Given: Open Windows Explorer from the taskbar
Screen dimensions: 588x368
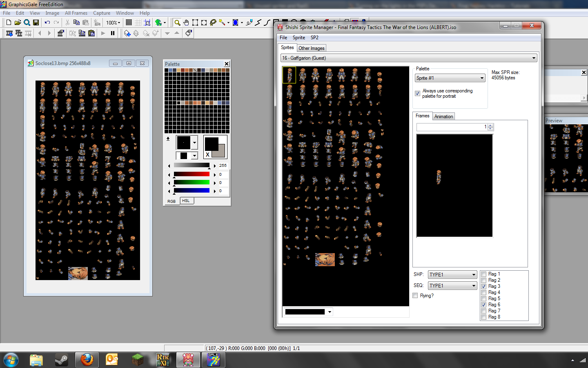Looking at the screenshot, I should coord(36,360).
